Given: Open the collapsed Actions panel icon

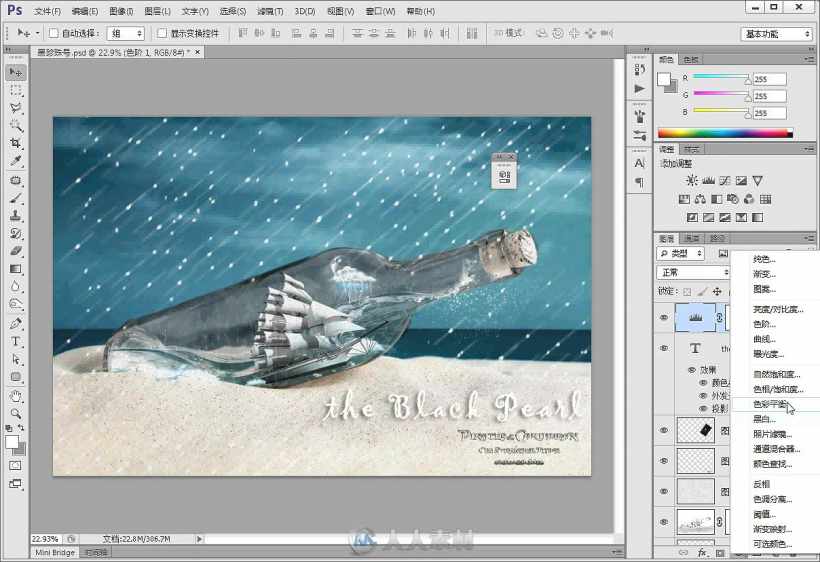Looking at the screenshot, I should click(x=640, y=89).
